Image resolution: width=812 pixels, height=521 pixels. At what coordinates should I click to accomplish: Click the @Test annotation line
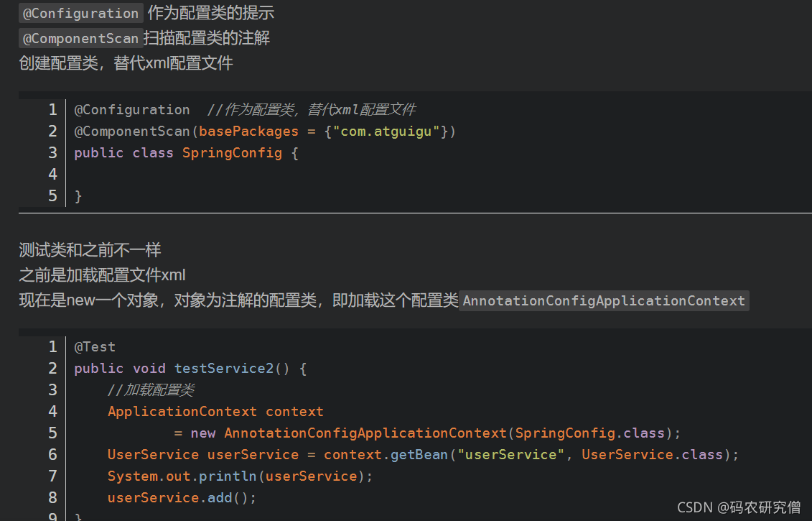click(x=95, y=347)
